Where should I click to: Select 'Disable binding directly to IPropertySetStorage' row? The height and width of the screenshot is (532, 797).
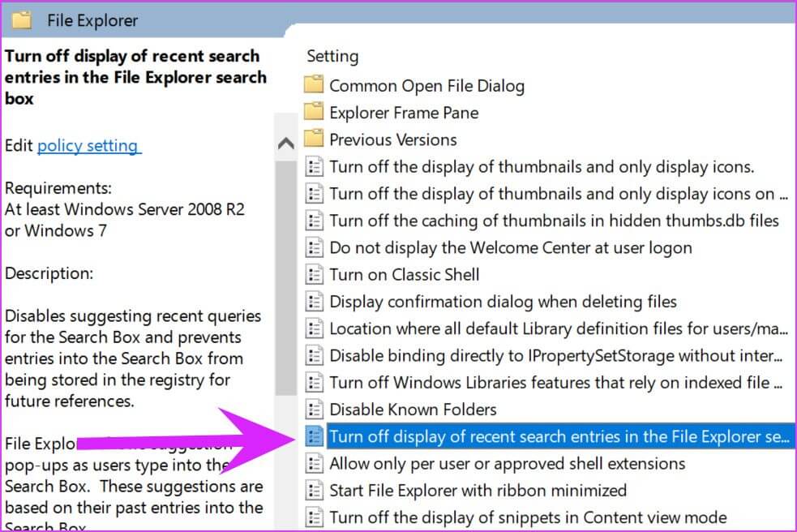[x=555, y=355]
